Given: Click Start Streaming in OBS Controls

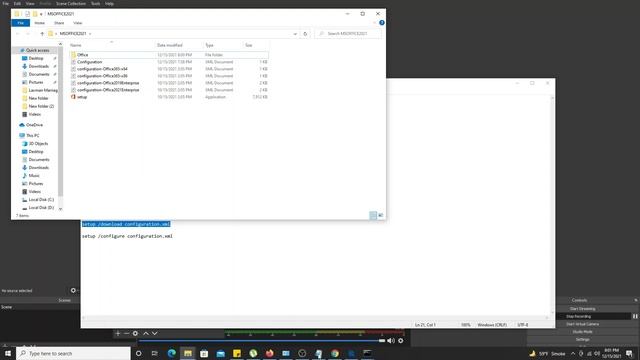Looking at the screenshot, I should (x=582, y=309).
